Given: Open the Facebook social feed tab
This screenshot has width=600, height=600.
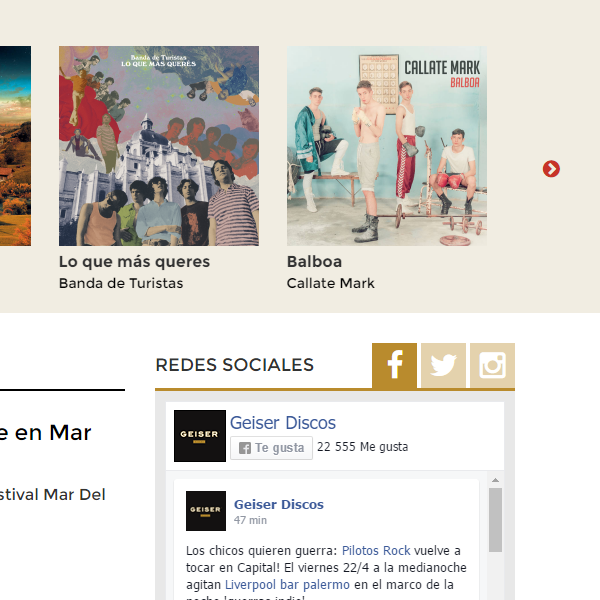Looking at the screenshot, I should point(394,365).
